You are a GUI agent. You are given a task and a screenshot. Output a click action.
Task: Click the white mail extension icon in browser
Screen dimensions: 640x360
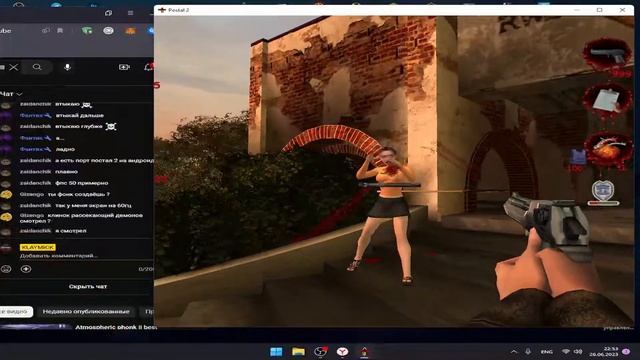tap(108, 31)
